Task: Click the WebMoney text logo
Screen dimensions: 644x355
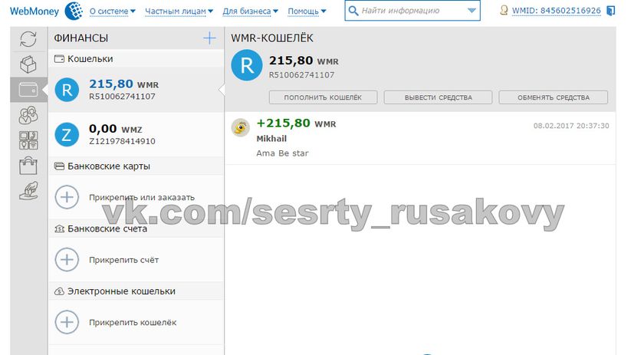Action: (x=34, y=11)
